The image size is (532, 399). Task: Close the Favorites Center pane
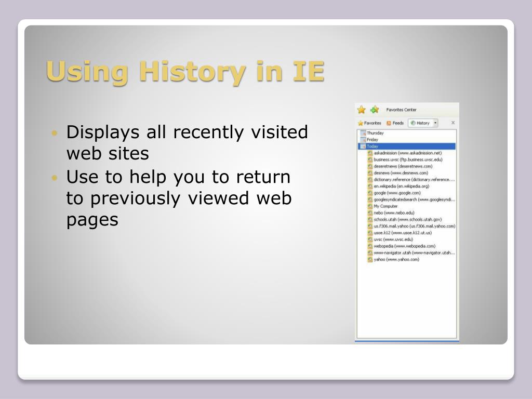(453, 123)
